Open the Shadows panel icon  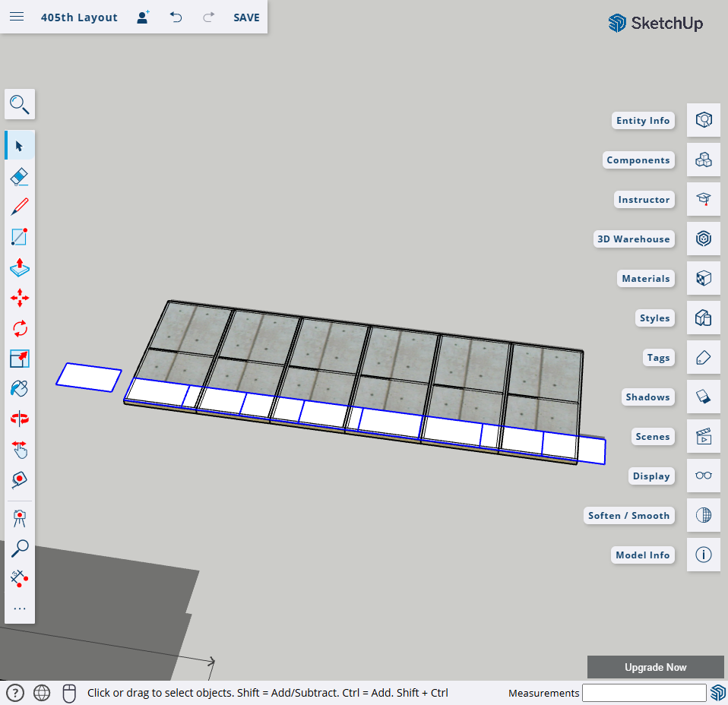[x=704, y=397]
